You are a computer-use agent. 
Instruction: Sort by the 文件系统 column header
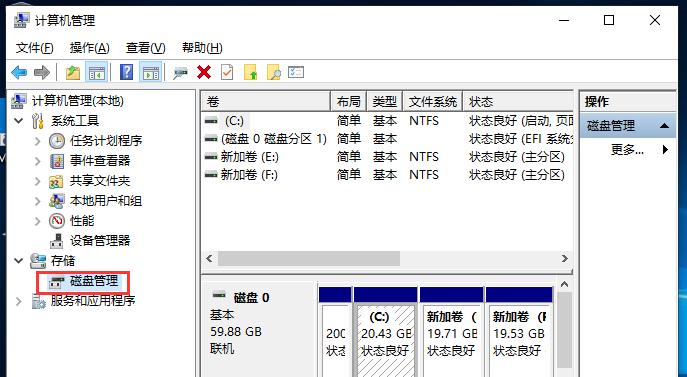coord(433,102)
